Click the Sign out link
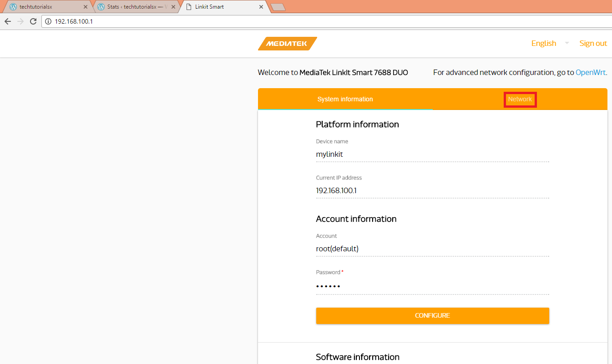Viewport: 612px width, 364px height. [x=593, y=43]
